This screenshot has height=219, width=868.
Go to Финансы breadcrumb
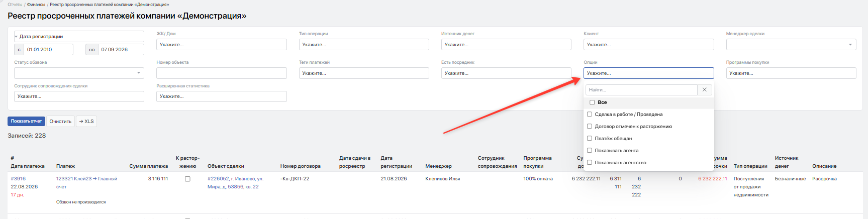click(x=36, y=5)
